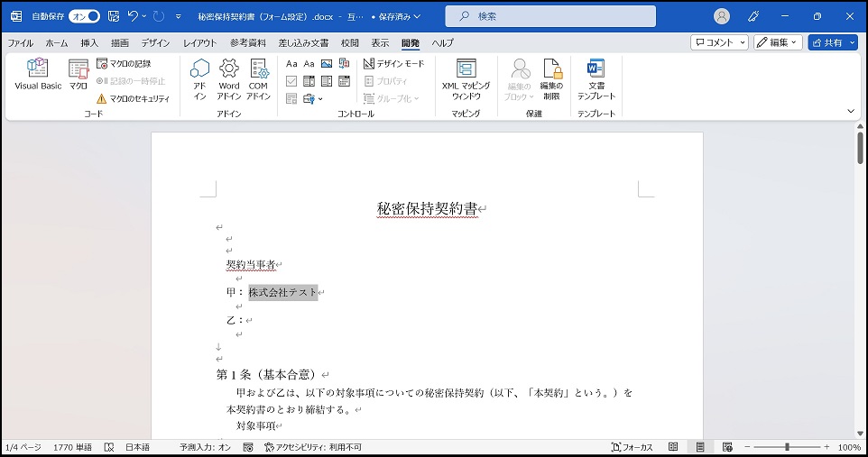Viewport: 868px width, 457px height.
Task: Collapse the ribbon with chevron arrow
Action: pos(851,111)
